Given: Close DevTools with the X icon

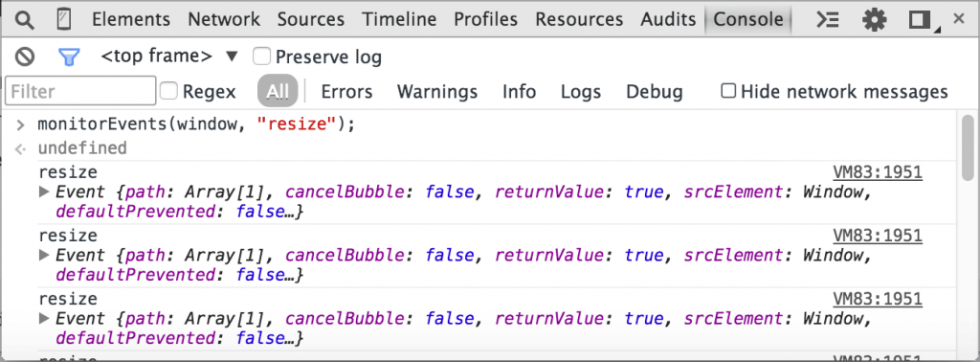Looking at the screenshot, I should (959, 19).
